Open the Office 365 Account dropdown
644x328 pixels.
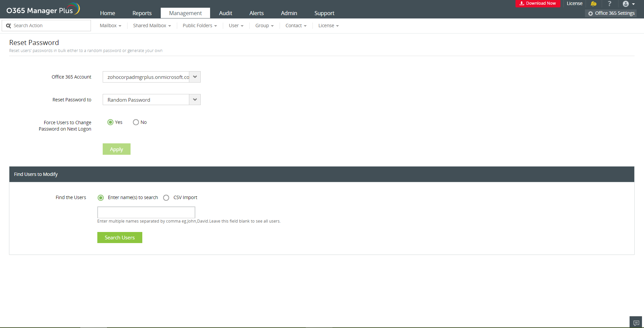[x=152, y=77]
